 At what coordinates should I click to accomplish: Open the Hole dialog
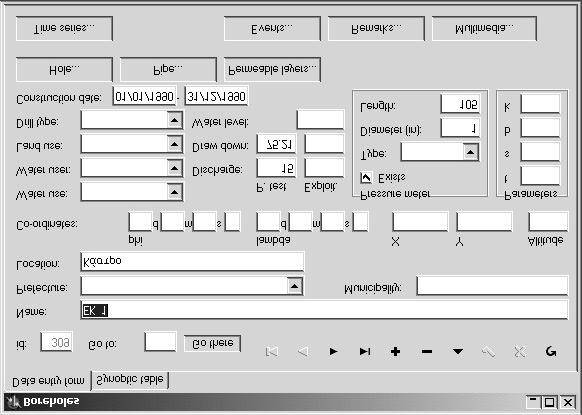click(x=64, y=69)
